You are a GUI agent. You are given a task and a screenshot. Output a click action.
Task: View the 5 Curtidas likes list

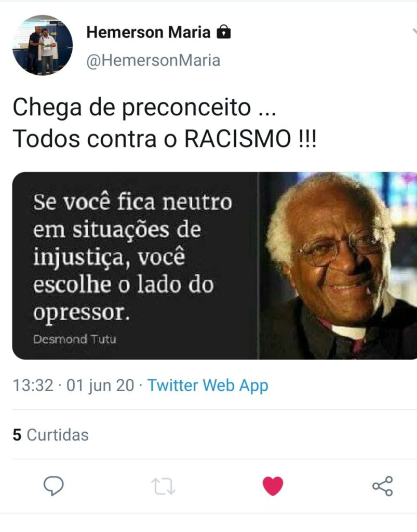[x=50, y=435]
